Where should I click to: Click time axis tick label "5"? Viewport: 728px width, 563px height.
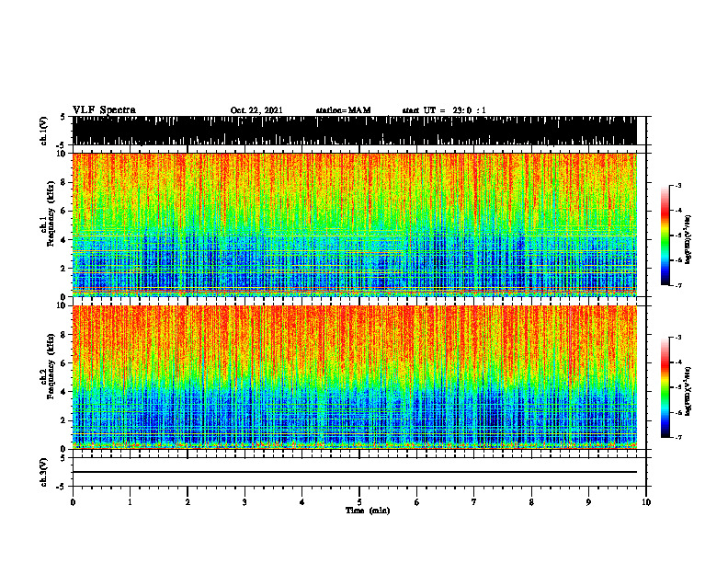(x=359, y=502)
